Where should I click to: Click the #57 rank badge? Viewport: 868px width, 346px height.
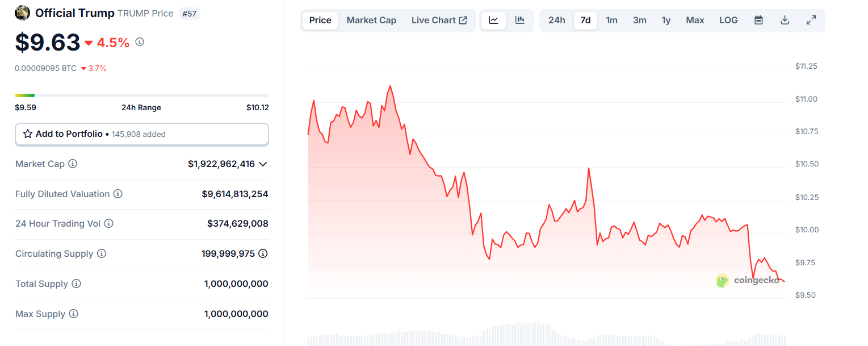(x=189, y=14)
